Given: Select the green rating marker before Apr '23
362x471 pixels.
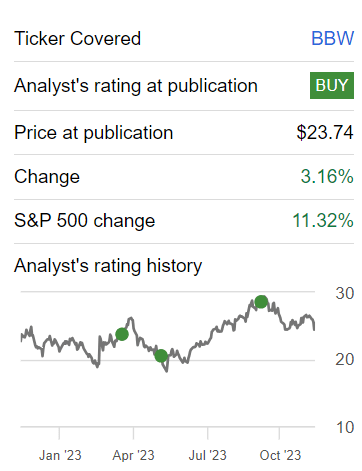Looking at the screenshot, I should pos(122,334).
